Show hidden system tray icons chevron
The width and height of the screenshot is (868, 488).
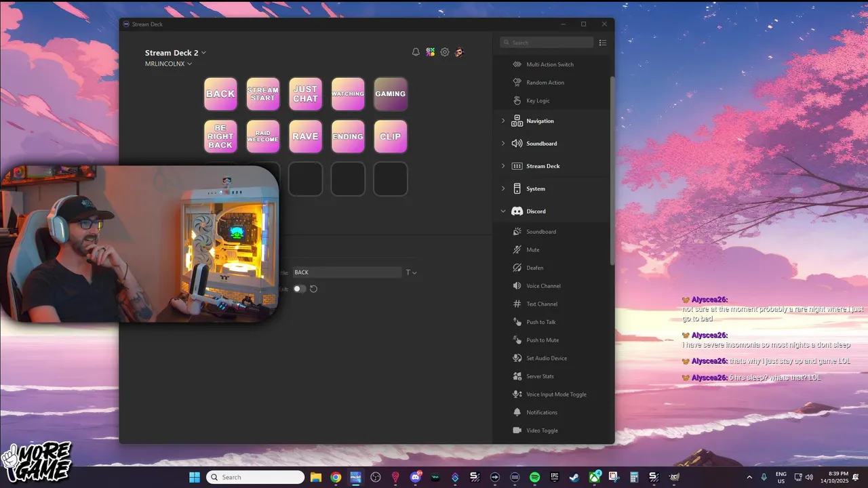tap(749, 477)
